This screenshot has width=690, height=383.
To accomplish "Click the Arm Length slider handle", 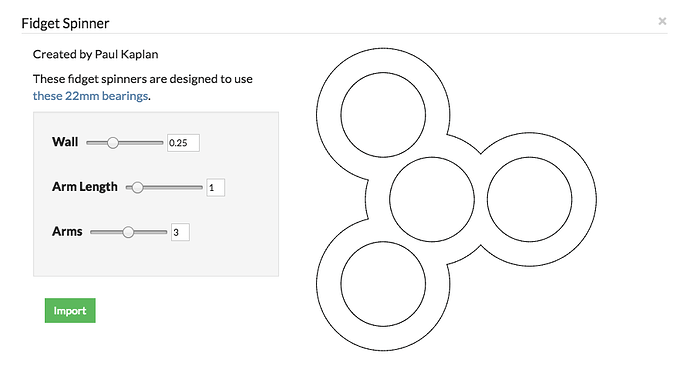I will point(137,188).
